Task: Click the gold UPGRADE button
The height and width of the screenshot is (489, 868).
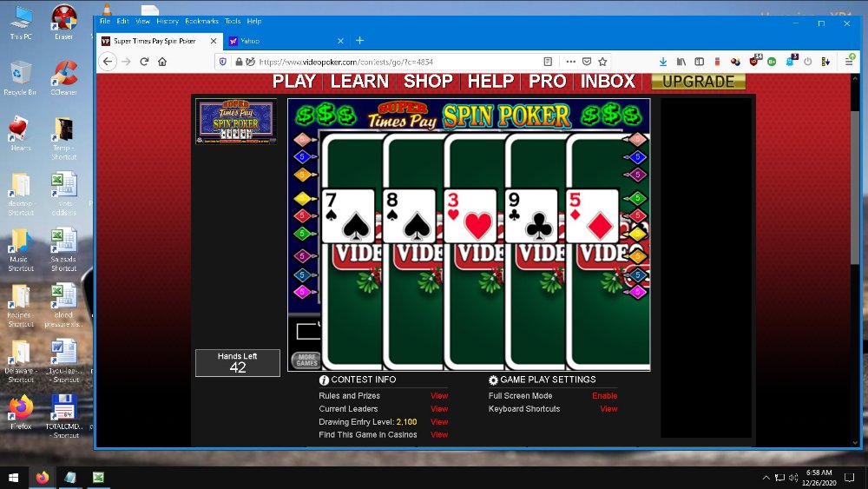Action: click(698, 81)
